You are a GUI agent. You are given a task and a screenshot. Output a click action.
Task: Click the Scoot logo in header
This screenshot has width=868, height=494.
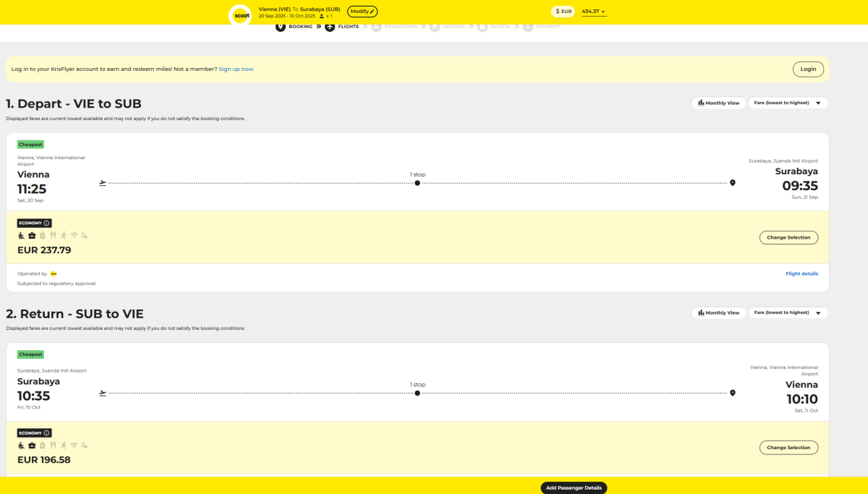[x=239, y=14]
